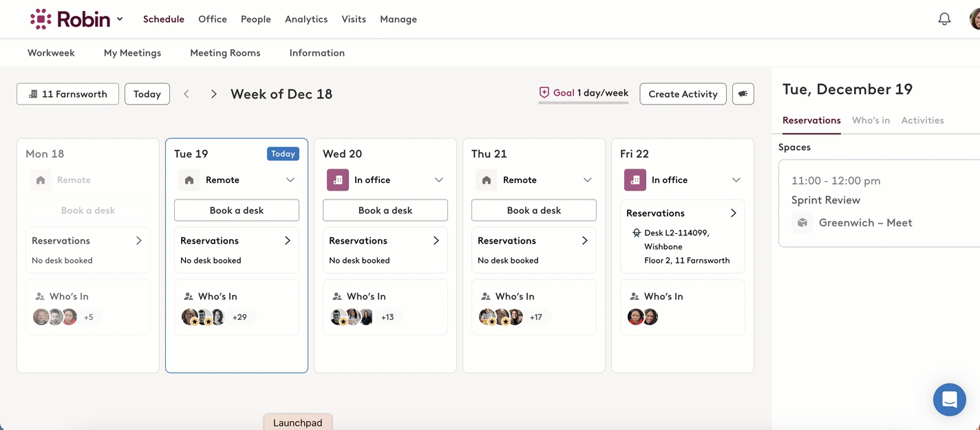Click Tuesday's Remote home icon

[x=189, y=180]
